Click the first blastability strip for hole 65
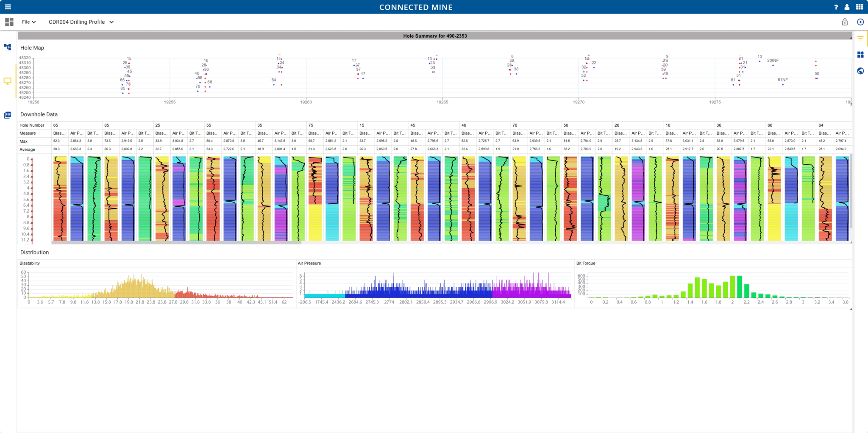 [x=60, y=199]
